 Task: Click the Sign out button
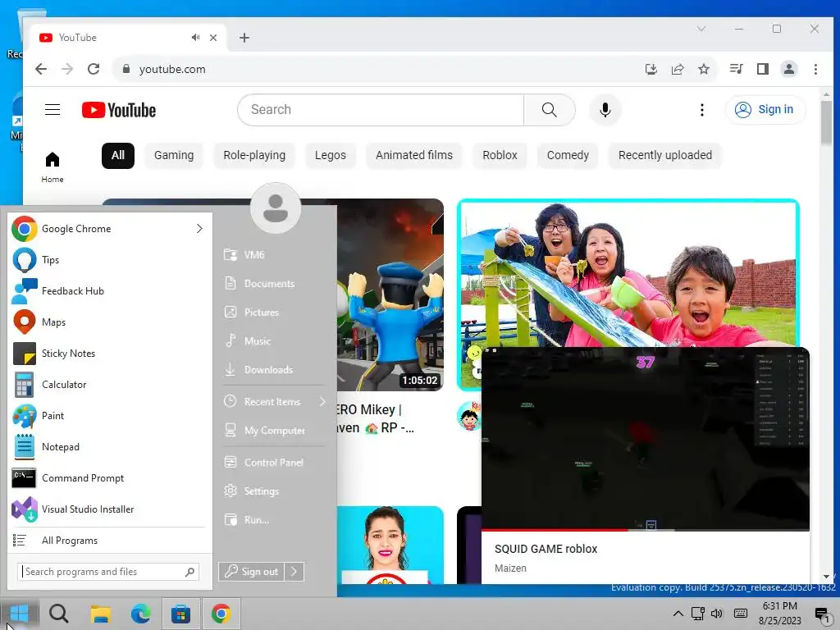coord(252,572)
